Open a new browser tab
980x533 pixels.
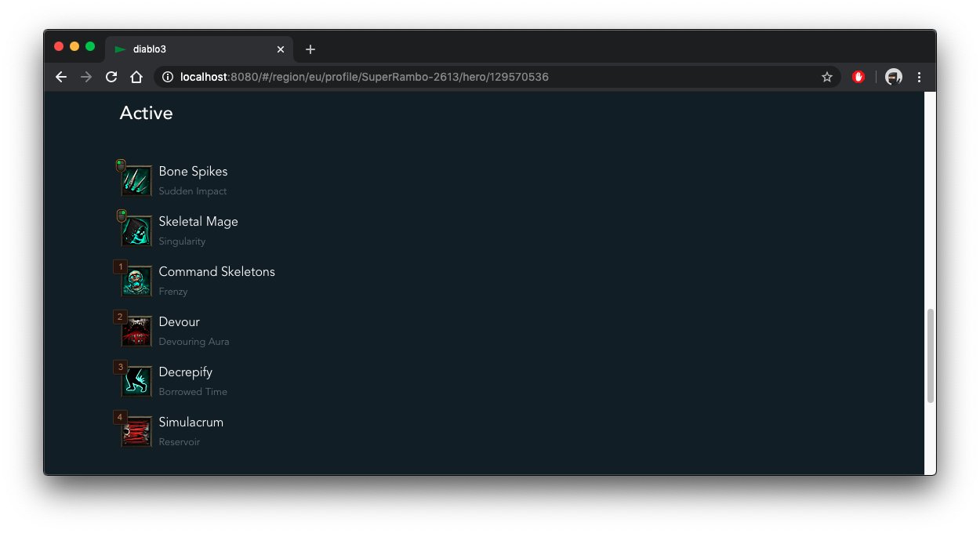(310, 49)
